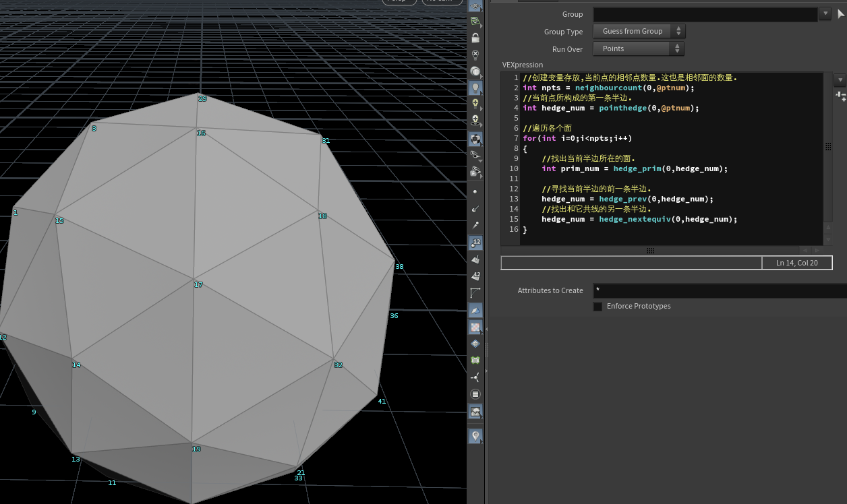
Task: Toggle primitive numbers display icon
Action: point(475,276)
